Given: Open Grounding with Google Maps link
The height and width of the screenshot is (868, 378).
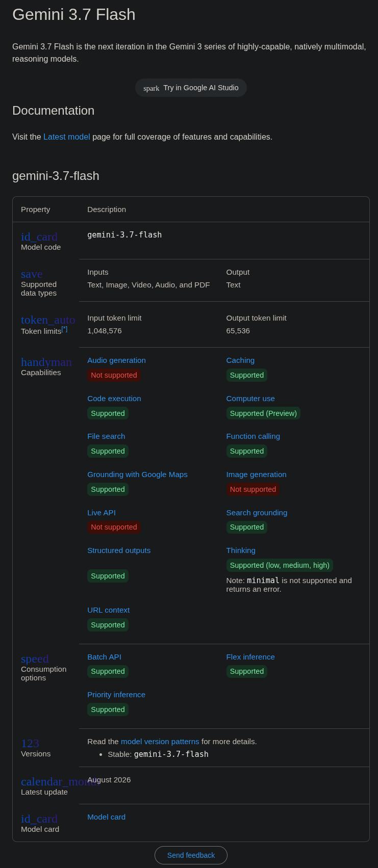Looking at the screenshot, I should [137, 475].
